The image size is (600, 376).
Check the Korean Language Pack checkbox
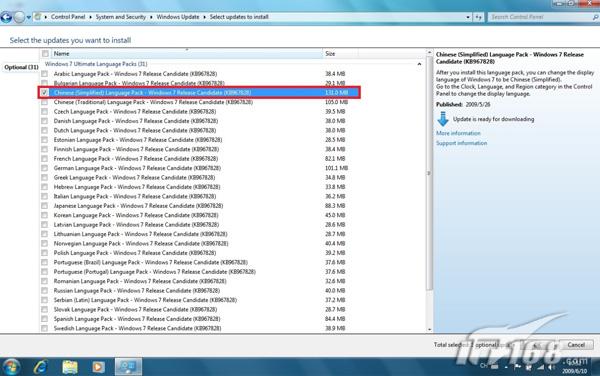pyautogui.click(x=45, y=215)
